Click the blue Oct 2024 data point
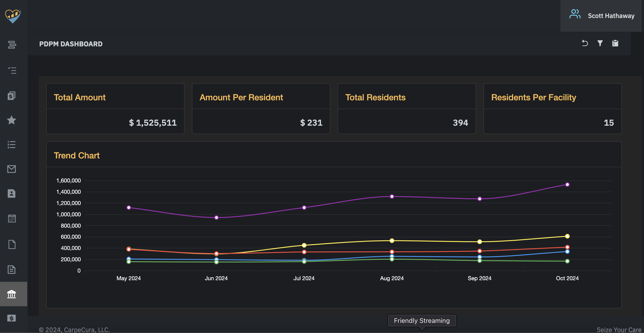 [x=567, y=252]
